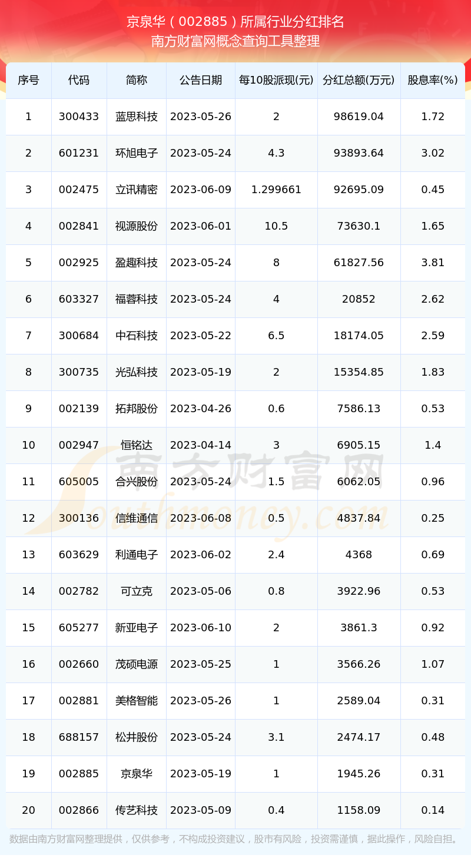Select the 环旭电子 stock name

point(137,153)
